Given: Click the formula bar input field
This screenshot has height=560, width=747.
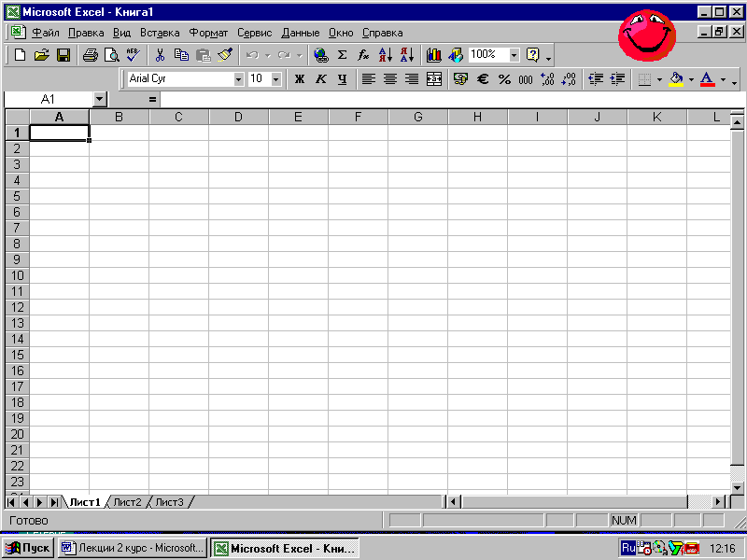Looking at the screenshot, I should [x=453, y=100].
